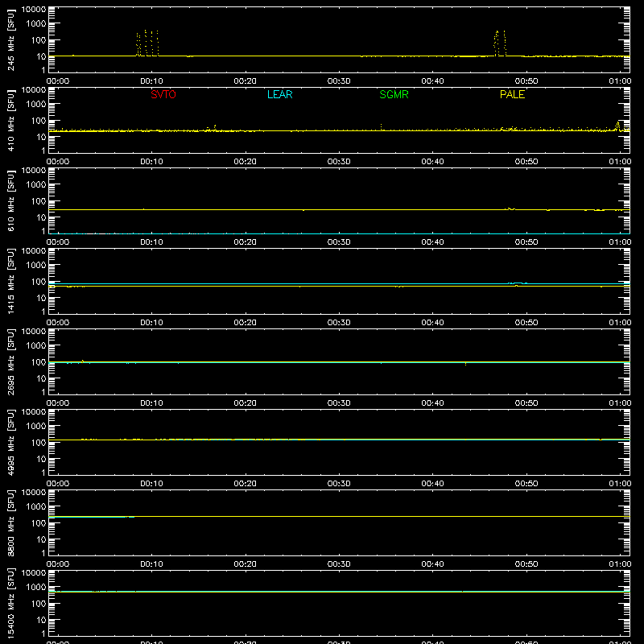Select the 2695 MHz [SFU] axis label
This screenshot has width=644, height=644.
[11, 361]
